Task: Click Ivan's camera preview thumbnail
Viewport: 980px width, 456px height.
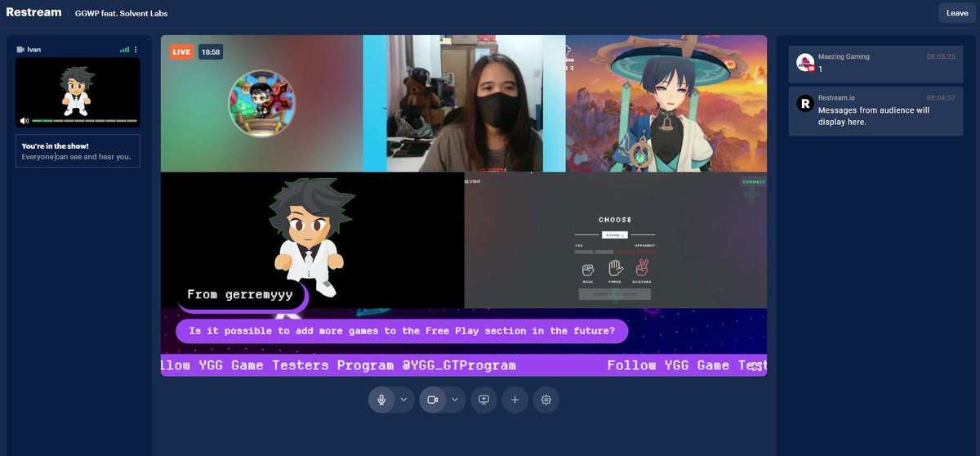Action: (78, 92)
